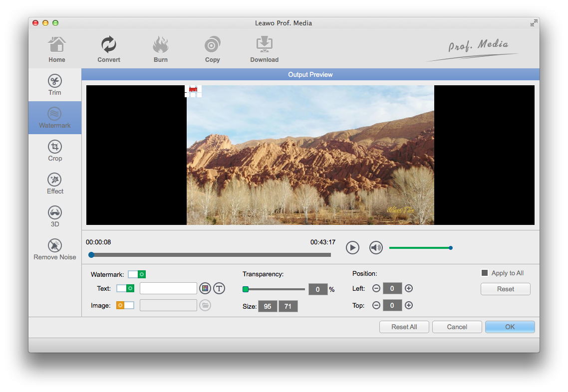568x392 pixels.
Task: Select the 3D glasses tool
Action: (x=55, y=216)
